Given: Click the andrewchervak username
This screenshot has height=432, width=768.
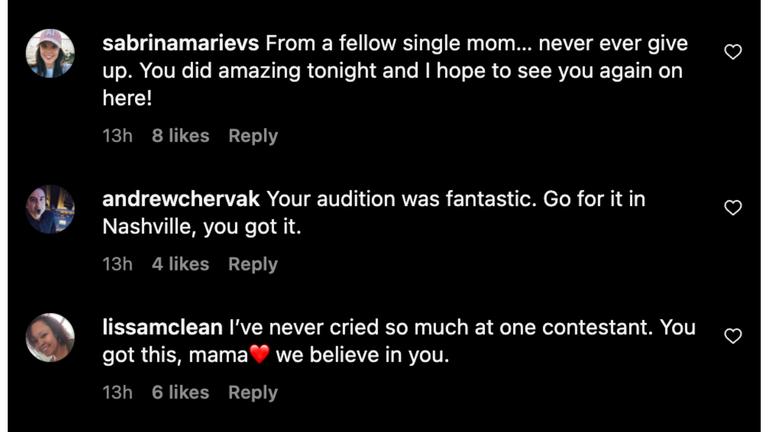Looking at the screenshot, I should click(182, 199).
